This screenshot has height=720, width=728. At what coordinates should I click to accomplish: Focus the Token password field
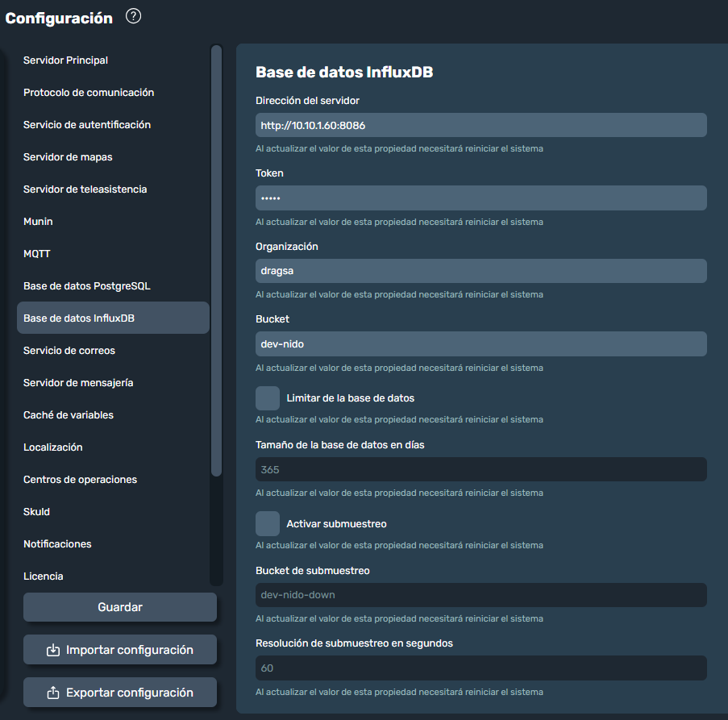481,198
